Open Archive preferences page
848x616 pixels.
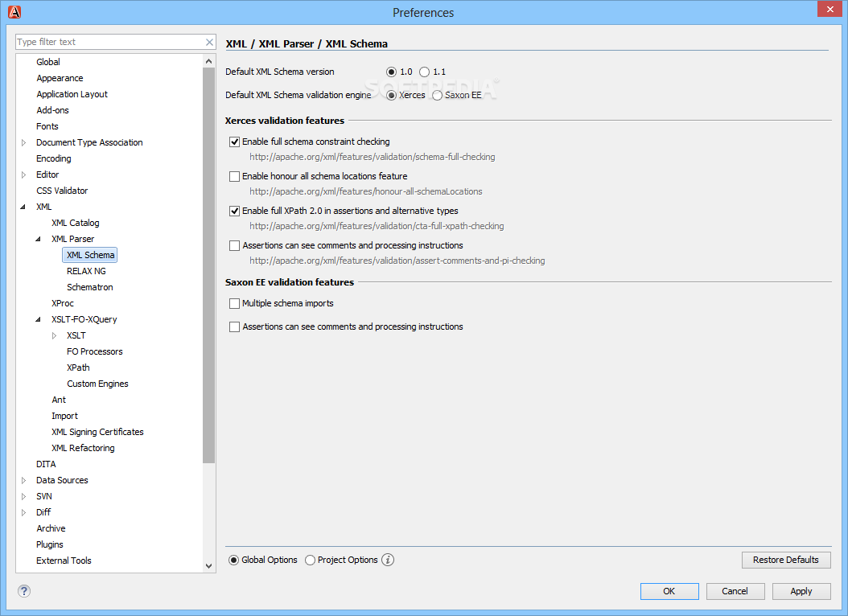point(51,528)
